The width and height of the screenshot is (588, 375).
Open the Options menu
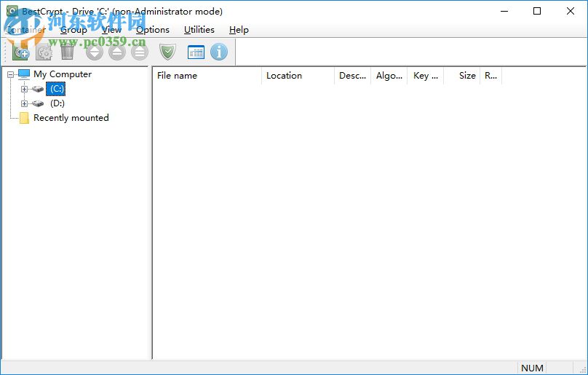153,30
